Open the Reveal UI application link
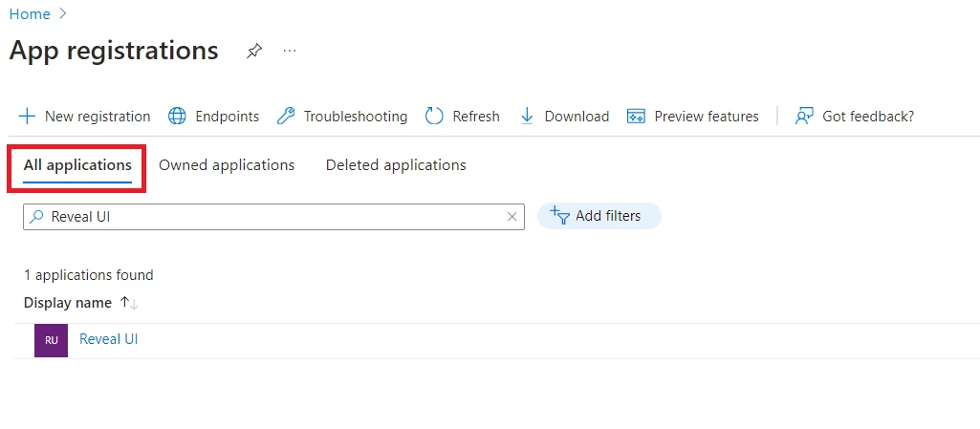Screen dimensions: 980x429 (108, 339)
